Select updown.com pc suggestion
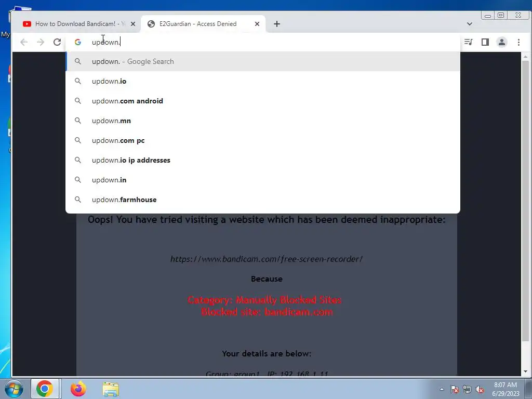This screenshot has width=532, height=399. pos(263,140)
